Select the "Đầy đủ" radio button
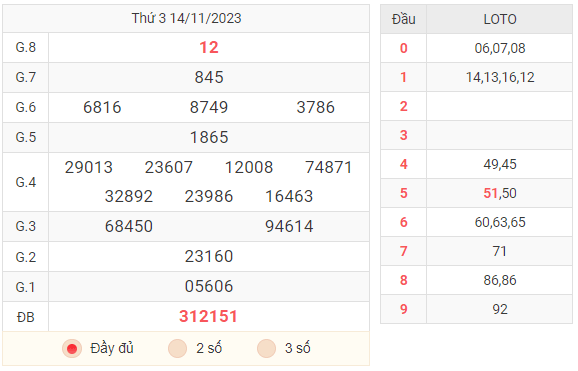 (72, 349)
